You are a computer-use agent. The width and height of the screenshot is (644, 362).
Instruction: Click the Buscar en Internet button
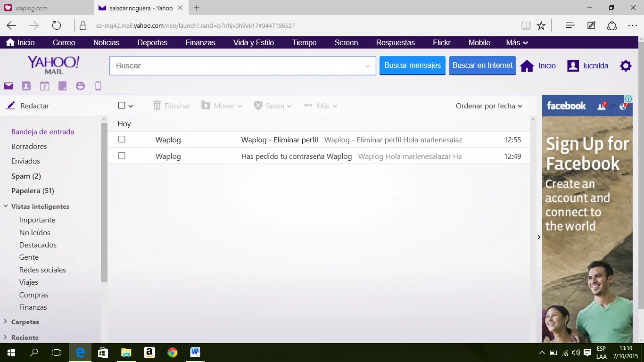[482, 66]
